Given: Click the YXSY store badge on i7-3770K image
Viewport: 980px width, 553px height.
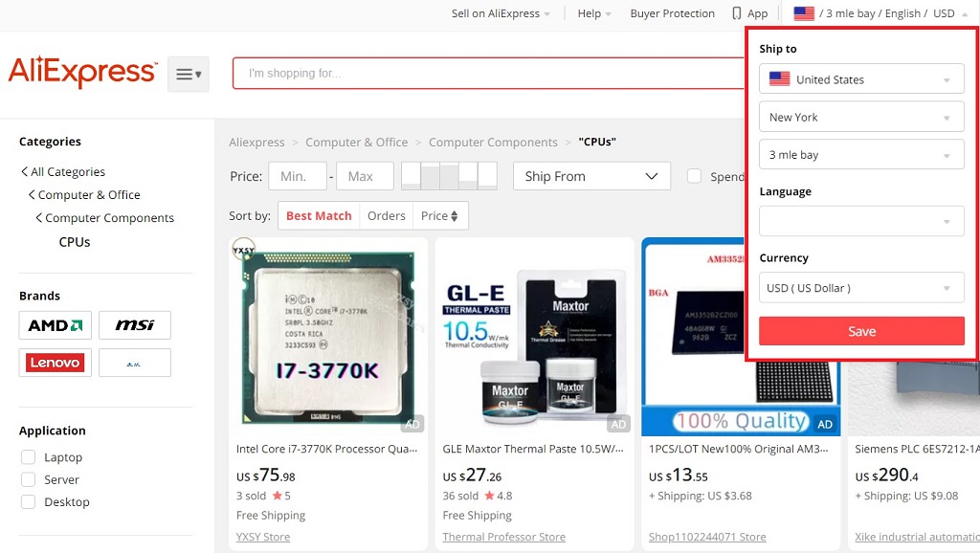Looking at the screenshot, I should click(x=243, y=250).
